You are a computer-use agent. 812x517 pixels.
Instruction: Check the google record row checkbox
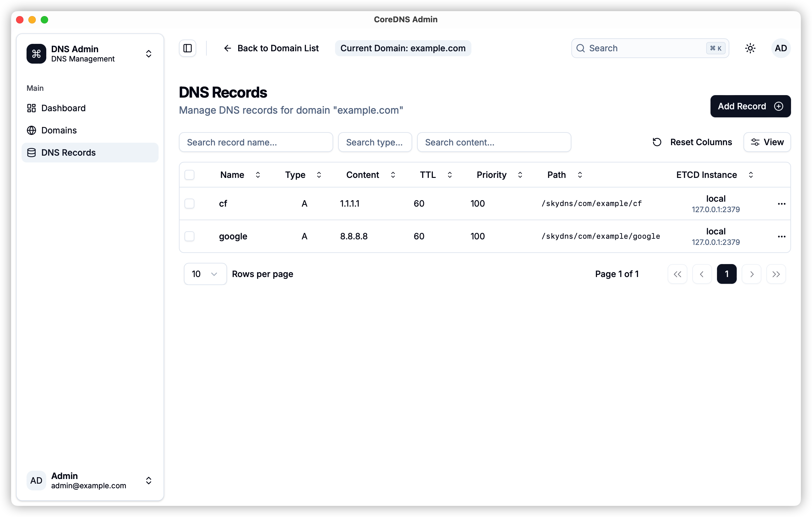click(x=189, y=236)
